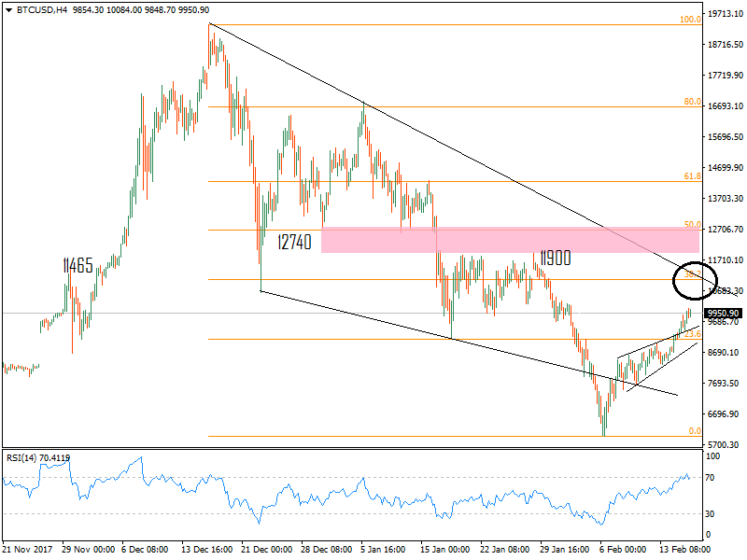Click the 14699.90 price scale value
The image size is (747, 560).
point(726,168)
